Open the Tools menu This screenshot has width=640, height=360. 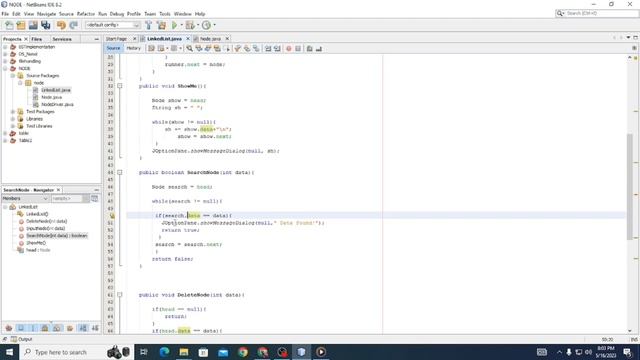click(x=165, y=14)
